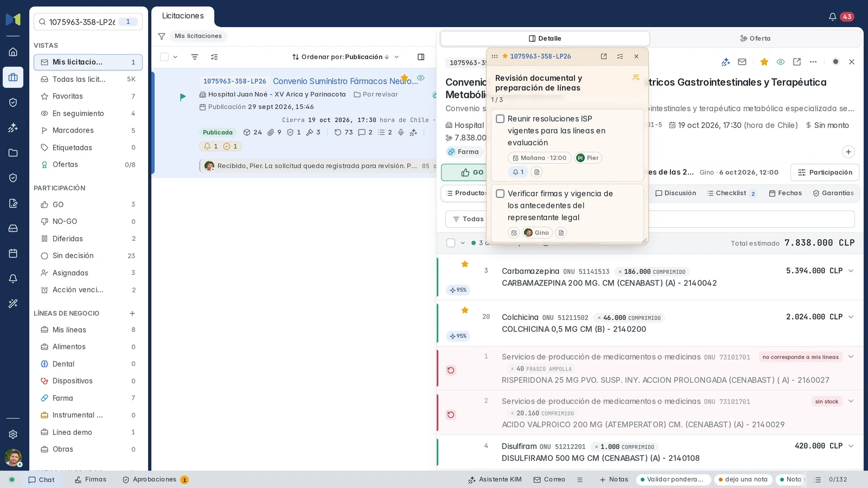Open the folder icon in left rail
Viewport: 868px width, 488px height.
tap(13, 153)
